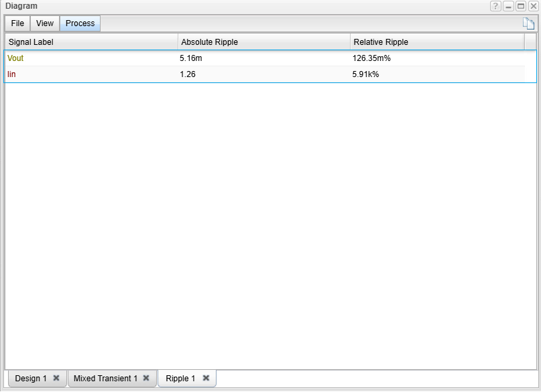
Task: Open the File menu
Action: click(17, 23)
